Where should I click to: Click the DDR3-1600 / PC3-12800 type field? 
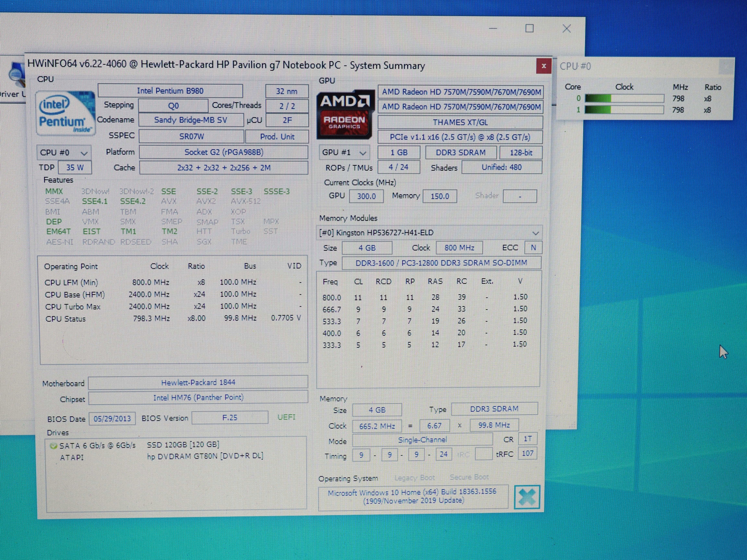[441, 262]
